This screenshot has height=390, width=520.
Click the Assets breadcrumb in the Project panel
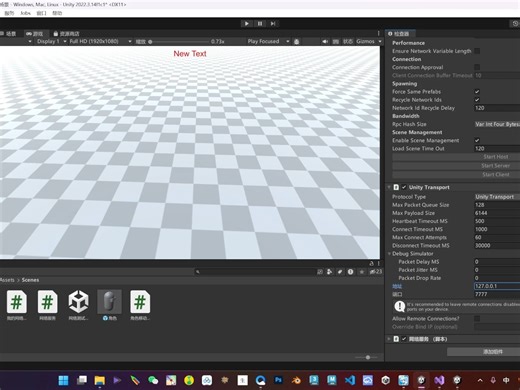pos(7,280)
